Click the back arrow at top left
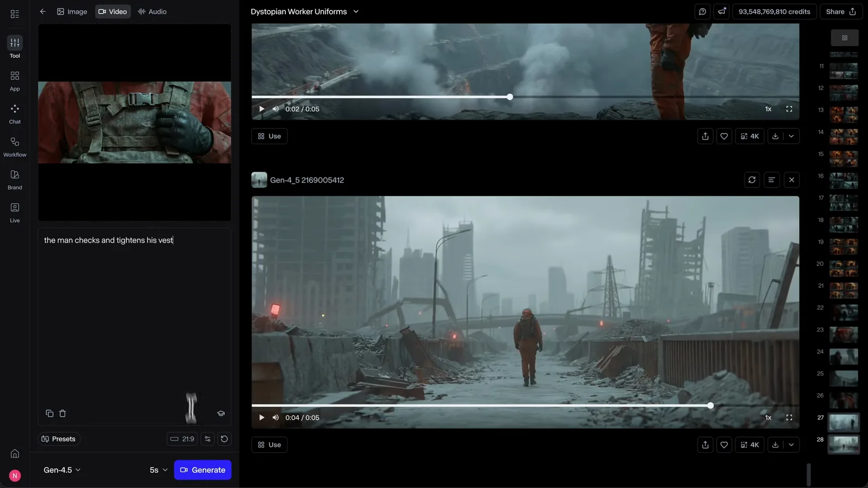This screenshot has width=868, height=488. click(x=43, y=11)
